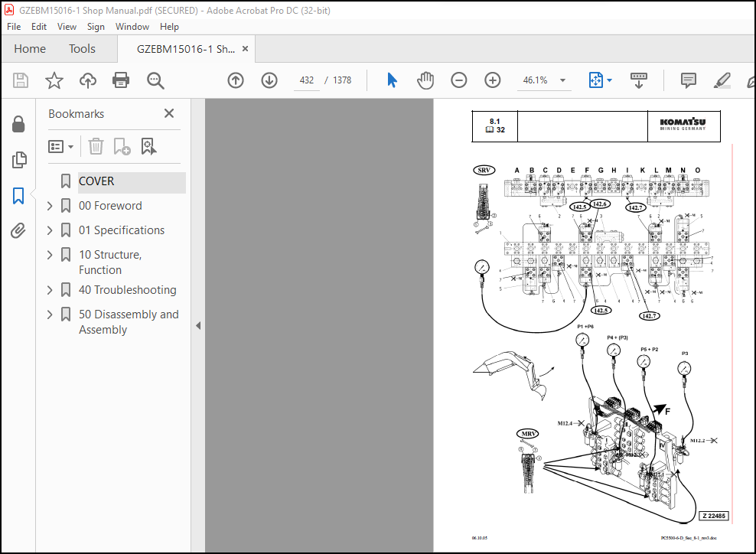Open the File menu
The image size is (756, 554).
point(14,27)
